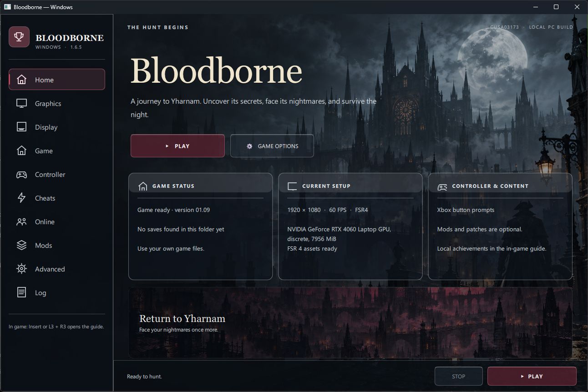Open the Display settings section
This screenshot has width=588, height=392.
coord(57,127)
